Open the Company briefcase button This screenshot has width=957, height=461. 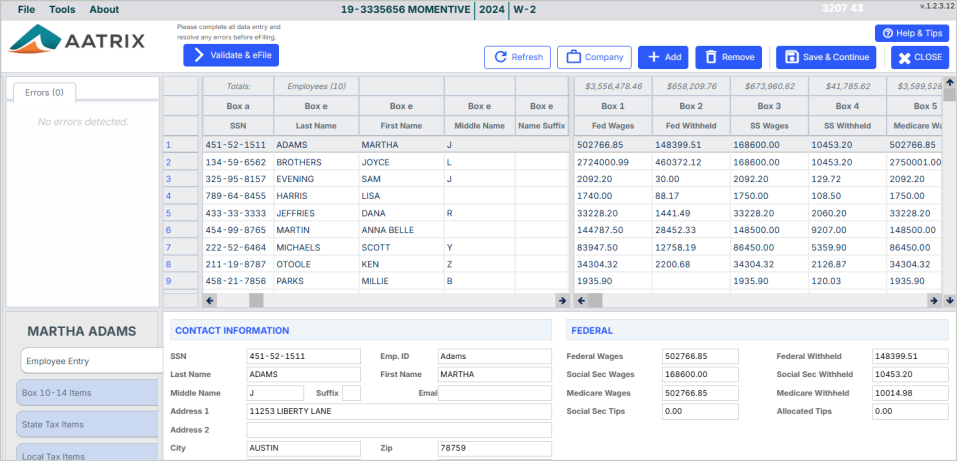(594, 57)
